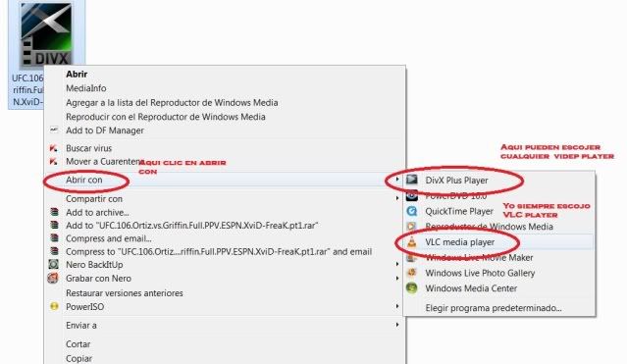The image size is (627, 364).
Task: Click the DivX Plus Player icon
Action: [412, 180]
